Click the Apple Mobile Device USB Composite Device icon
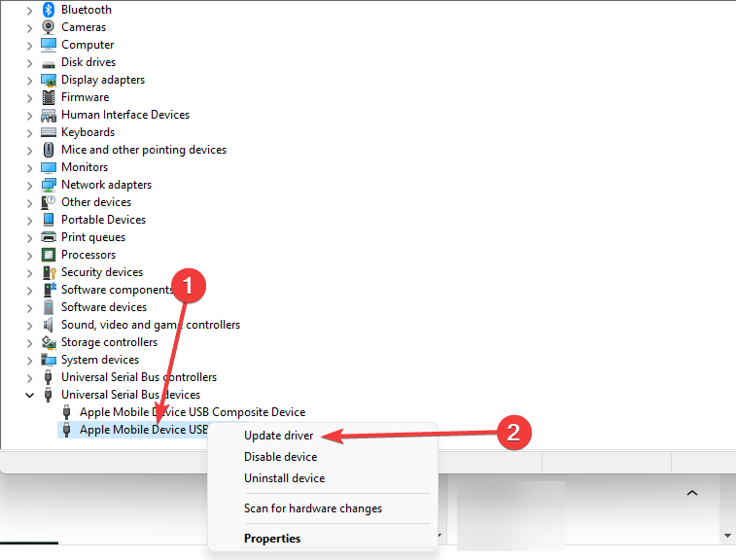Screen dimensions: 736x560 (x=67, y=412)
